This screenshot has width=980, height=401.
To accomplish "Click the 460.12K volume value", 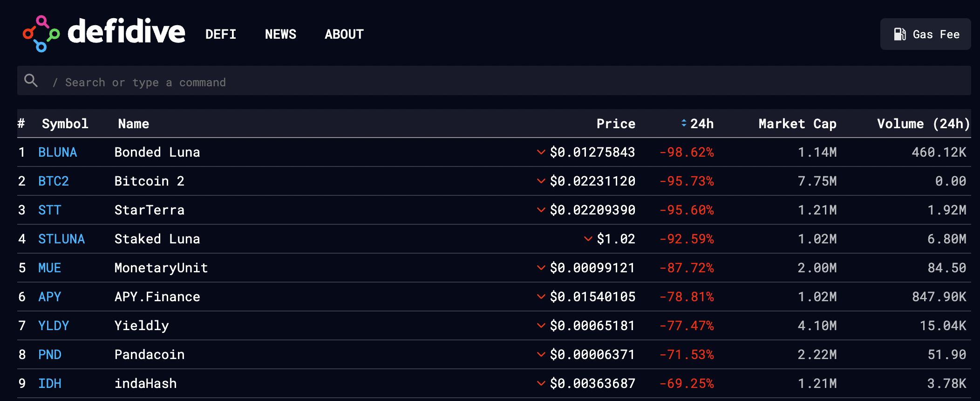I will (x=939, y=152).
